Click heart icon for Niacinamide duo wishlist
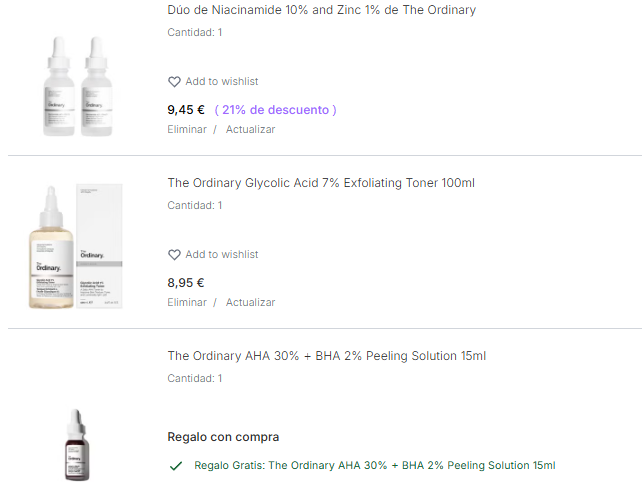This screenshot has height=482, width=642. 174,82
